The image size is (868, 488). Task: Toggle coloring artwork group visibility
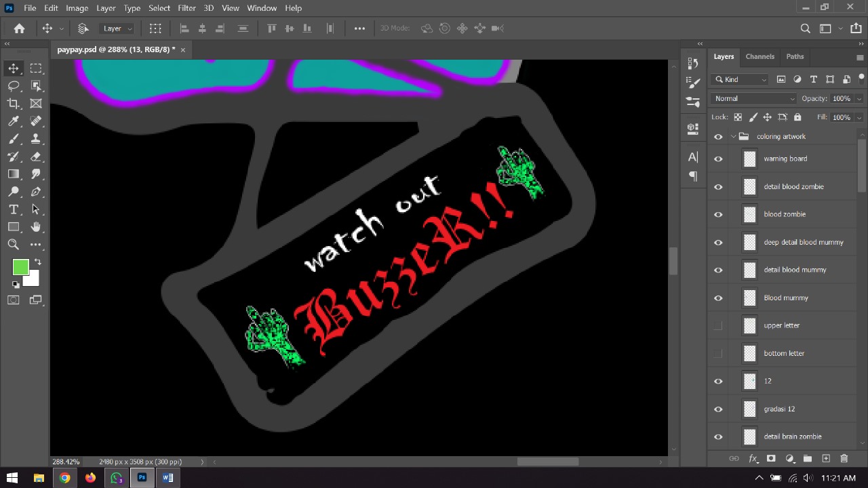pos(718,136)
